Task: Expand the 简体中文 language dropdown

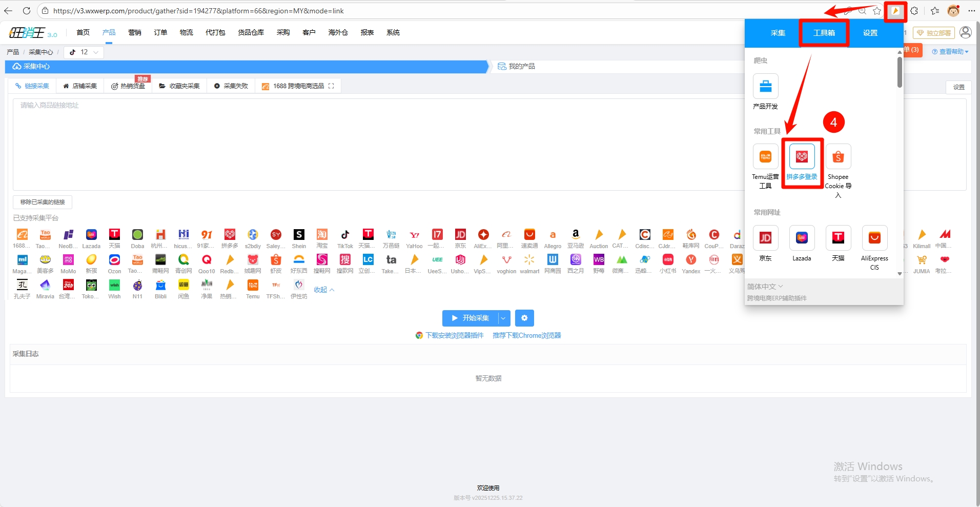Action: pyautogui.click(x=765, y=287)
